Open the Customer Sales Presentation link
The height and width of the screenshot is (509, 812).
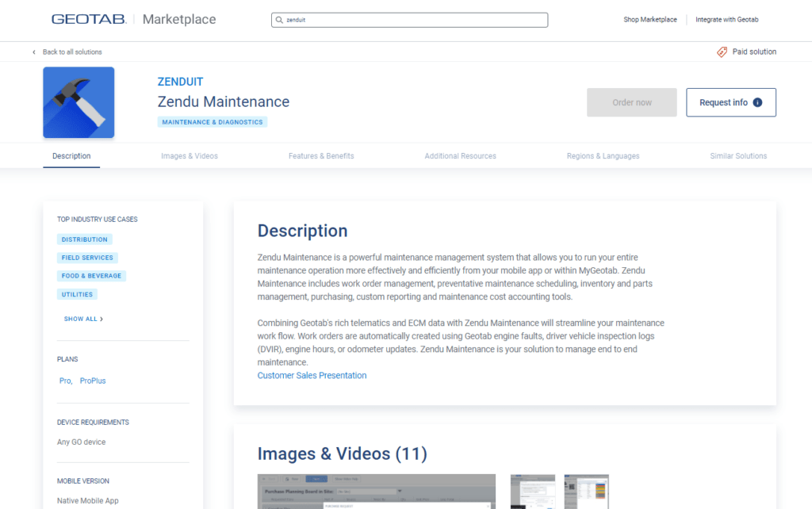[312, 376]
